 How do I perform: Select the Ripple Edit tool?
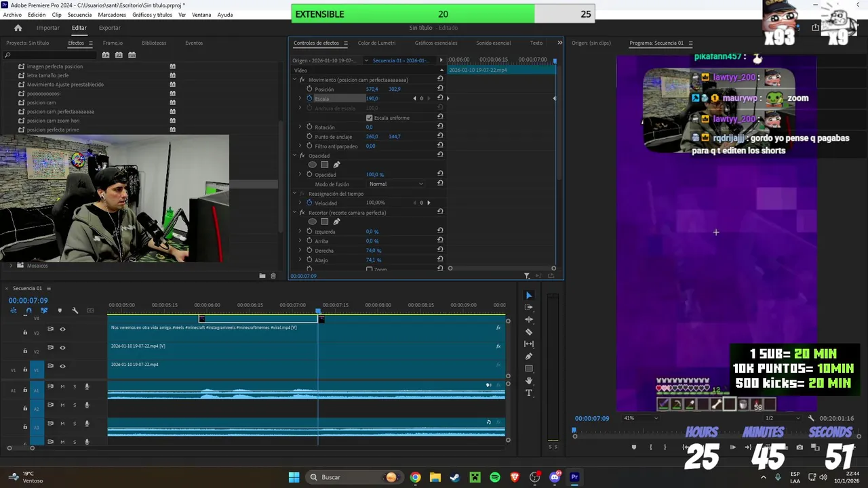529,319
